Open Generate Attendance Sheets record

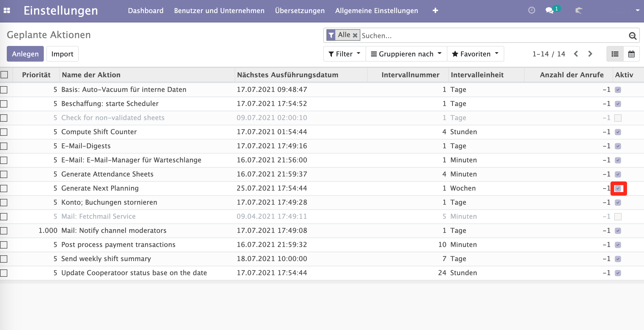coord(107,174)
